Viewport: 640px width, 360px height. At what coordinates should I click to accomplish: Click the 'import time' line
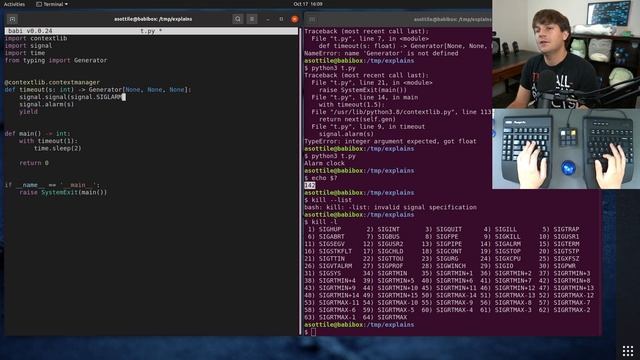(x=25, y=53)
